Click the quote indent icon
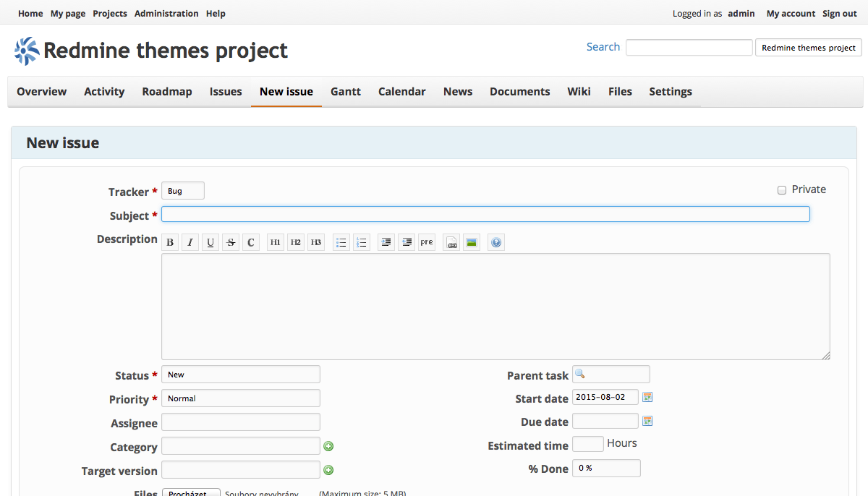868x496 pixels. pyautogui.click(x=386, y=242)
